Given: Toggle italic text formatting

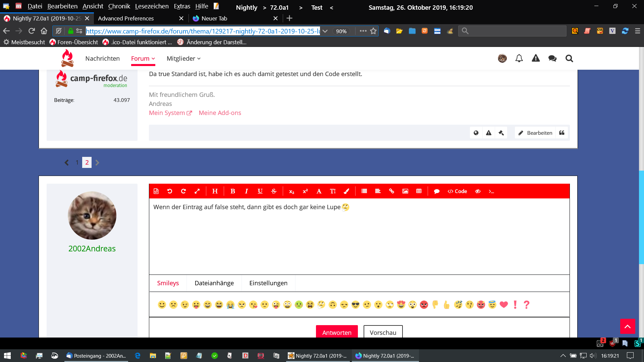Looking at the screenshot, I should 246,191.
